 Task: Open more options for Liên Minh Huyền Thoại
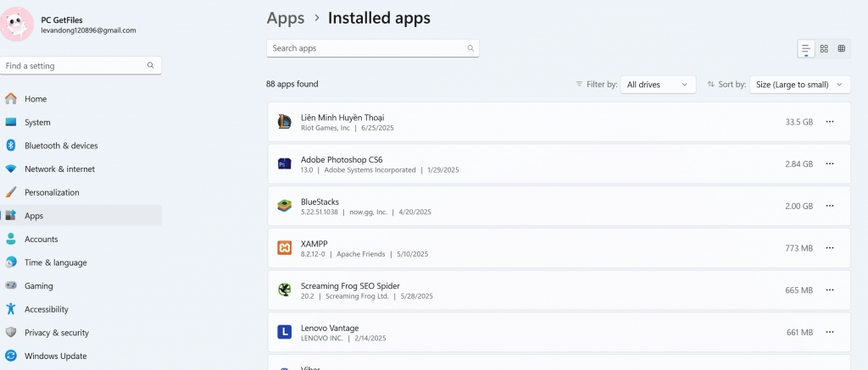[x=829, y=122]
